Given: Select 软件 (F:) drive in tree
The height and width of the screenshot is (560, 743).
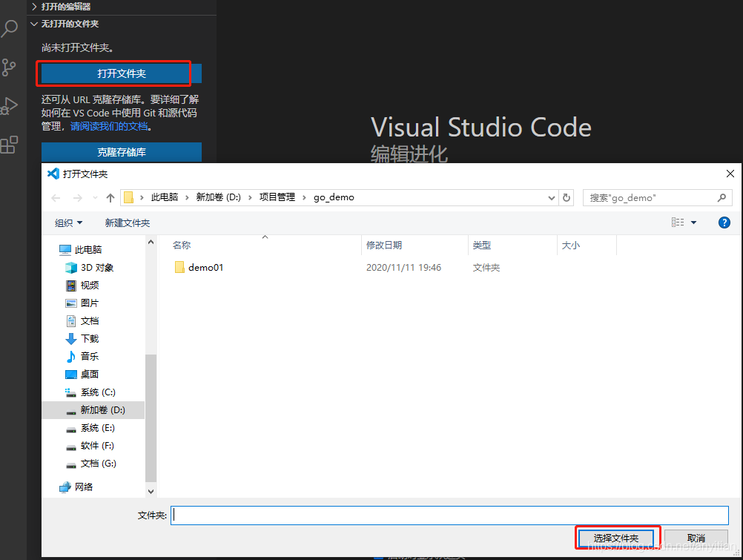Looking at the screenshot, I should click(x=96, y=446).
